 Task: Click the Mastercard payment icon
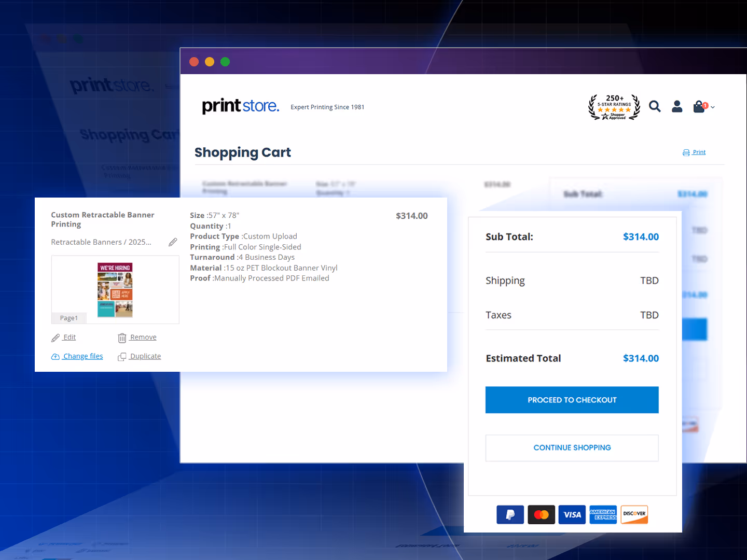[542, 514]
